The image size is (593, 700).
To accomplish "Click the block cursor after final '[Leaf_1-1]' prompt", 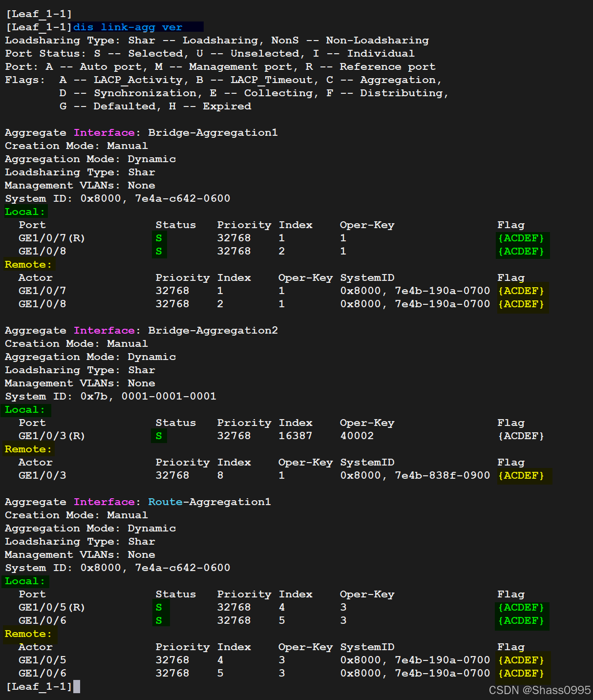I will click(x=77, y=687).
